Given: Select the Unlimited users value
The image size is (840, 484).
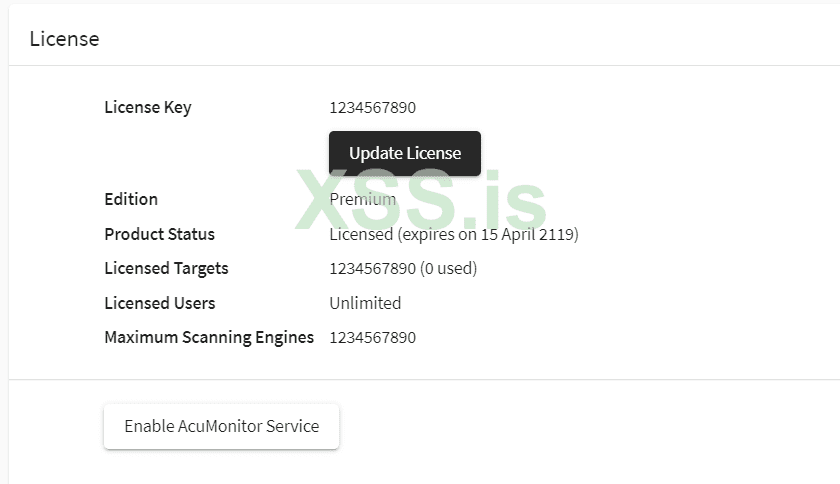Looking at the screenshot, I should coord(365,303).
